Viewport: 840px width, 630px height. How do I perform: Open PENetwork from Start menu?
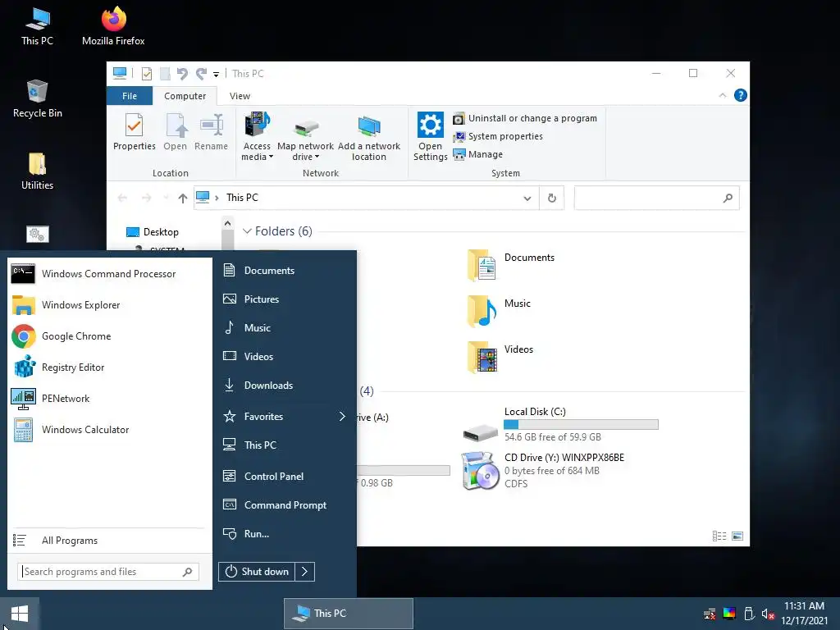tap(109, 399)
